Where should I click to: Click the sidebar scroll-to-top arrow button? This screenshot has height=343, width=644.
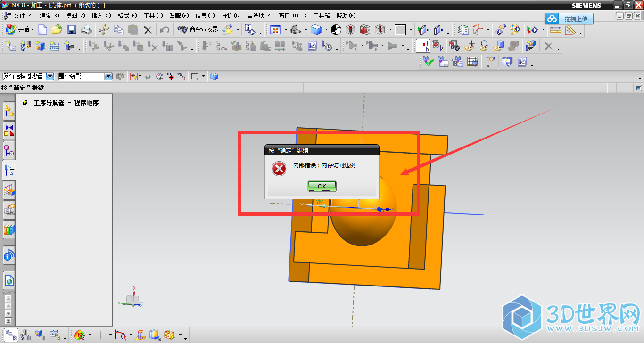coord(8,298)
